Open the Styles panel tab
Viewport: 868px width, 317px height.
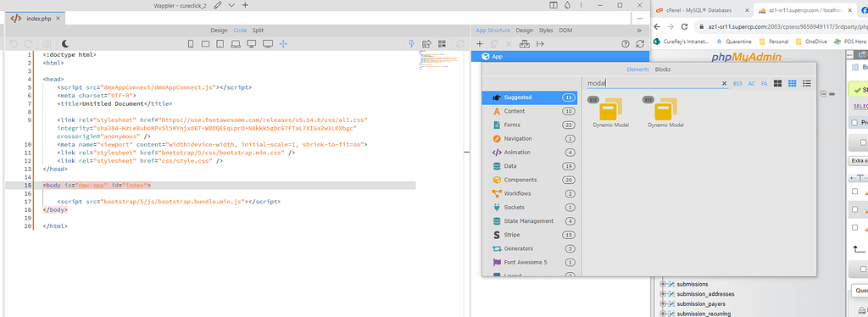[x=546, y=31]
